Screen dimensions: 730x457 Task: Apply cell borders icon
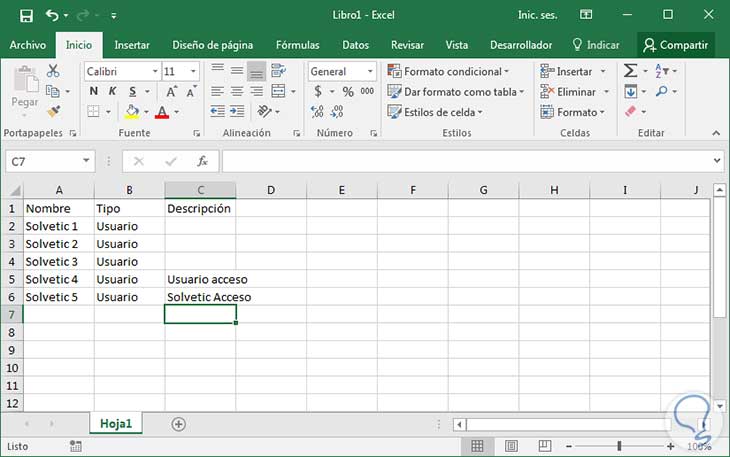coord(94,112)
